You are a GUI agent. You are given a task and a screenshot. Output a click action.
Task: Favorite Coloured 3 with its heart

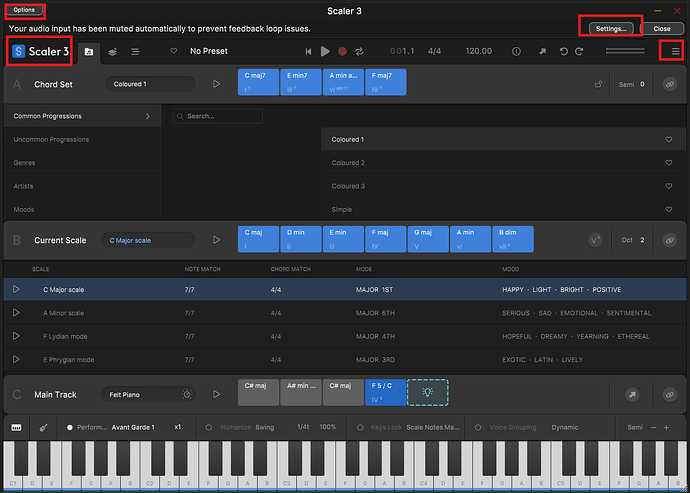tap(669, 186)
